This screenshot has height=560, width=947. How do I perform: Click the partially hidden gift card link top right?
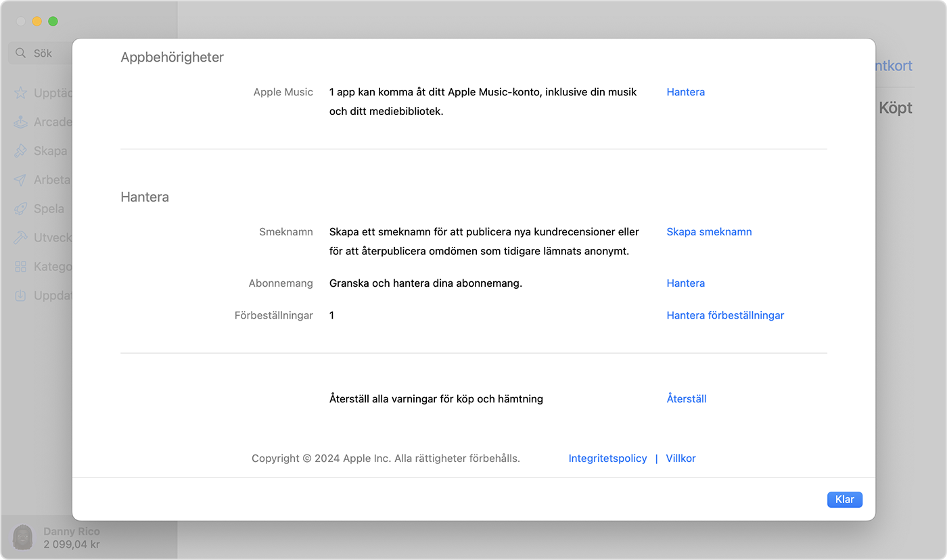point(894,66)
